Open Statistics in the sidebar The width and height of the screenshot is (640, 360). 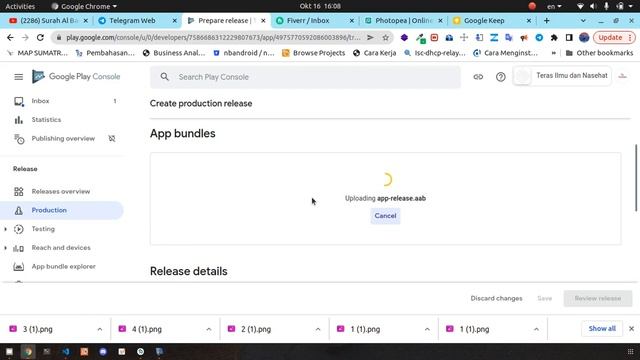(x=46, y=120)
